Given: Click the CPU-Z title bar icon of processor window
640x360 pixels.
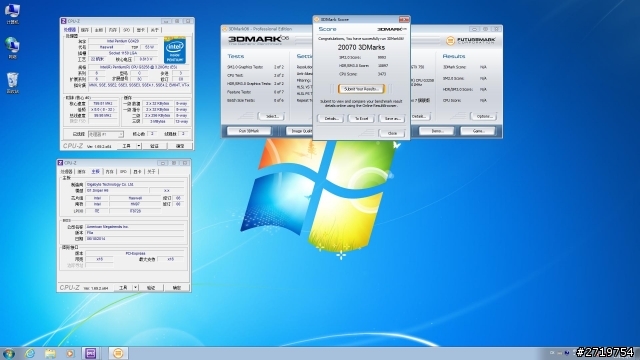Looking at the screenshot, I should [x=64, y=21].
